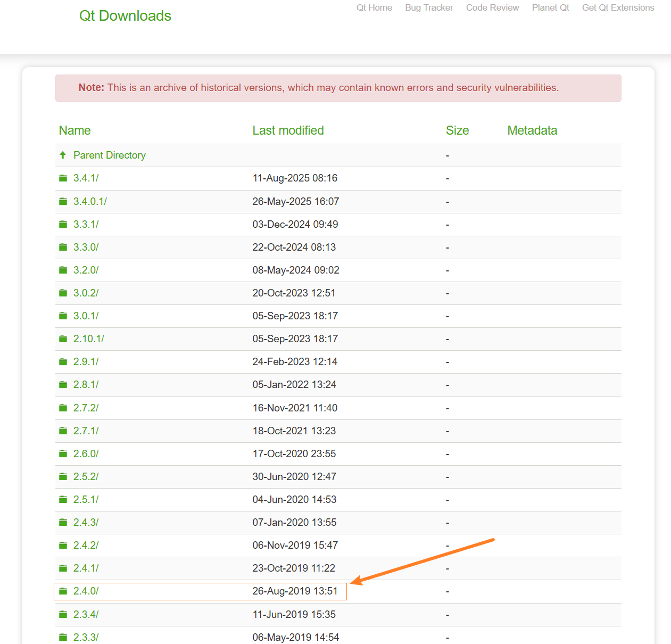The width and height of the screenshot is (671, 644).
Task: Open the 2.7.2/ directory link
Action: 86,408
